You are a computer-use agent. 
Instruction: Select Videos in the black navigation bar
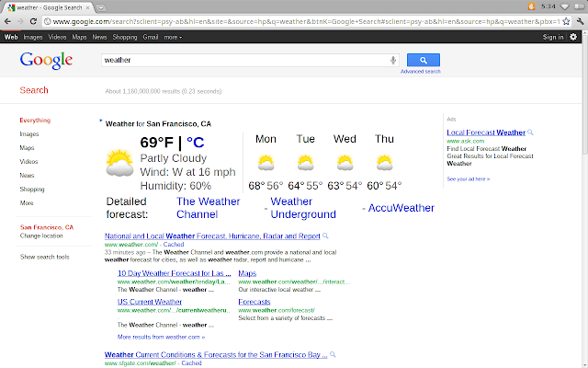(x=57, y=37)
